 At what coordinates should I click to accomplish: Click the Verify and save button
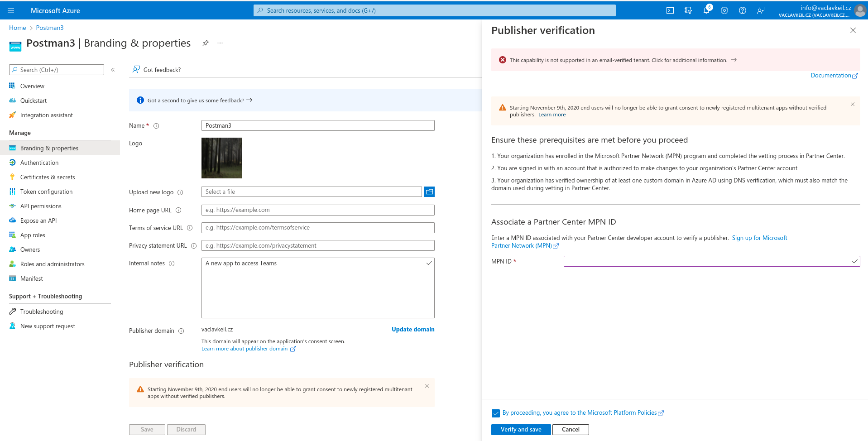pyautogui.click(x=521, y=430)
